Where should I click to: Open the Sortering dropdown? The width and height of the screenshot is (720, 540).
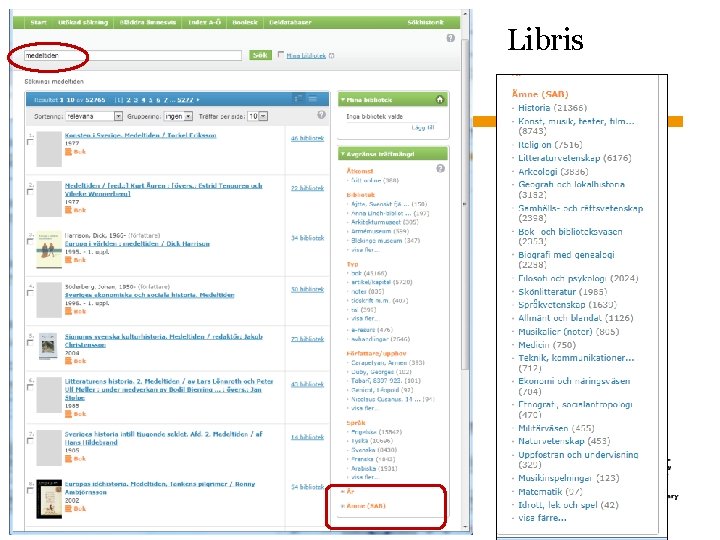coord(94,116)
